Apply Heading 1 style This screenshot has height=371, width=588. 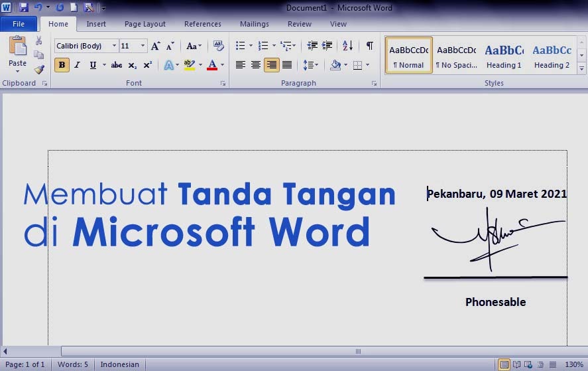click(x=504, y=55)
